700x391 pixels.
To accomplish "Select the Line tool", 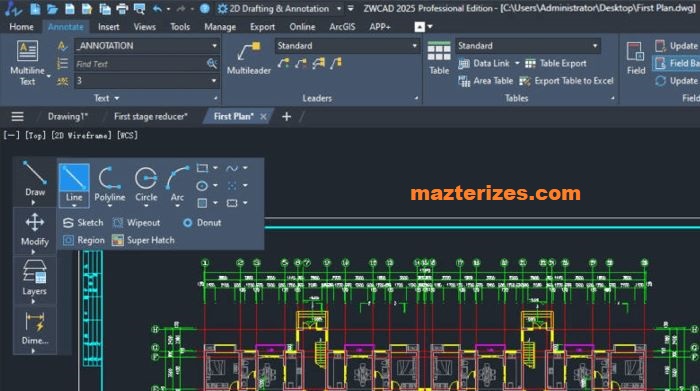I will tap(74, 185).
